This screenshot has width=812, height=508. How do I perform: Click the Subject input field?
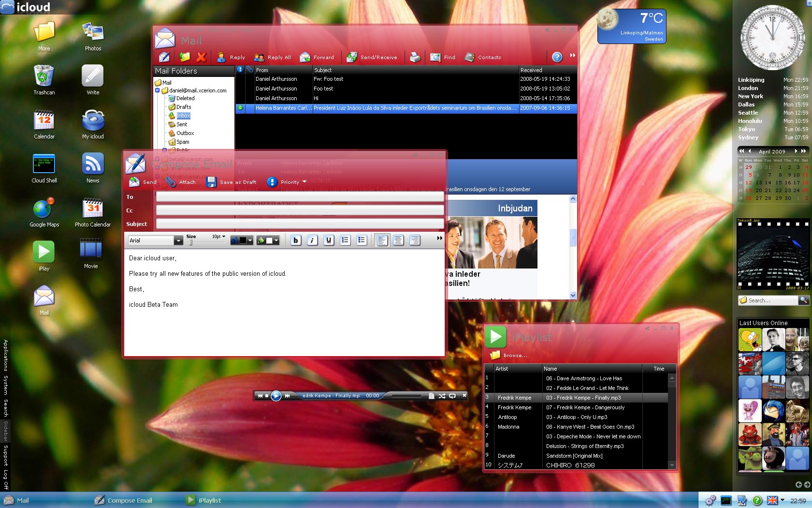[x=300, y=224]
